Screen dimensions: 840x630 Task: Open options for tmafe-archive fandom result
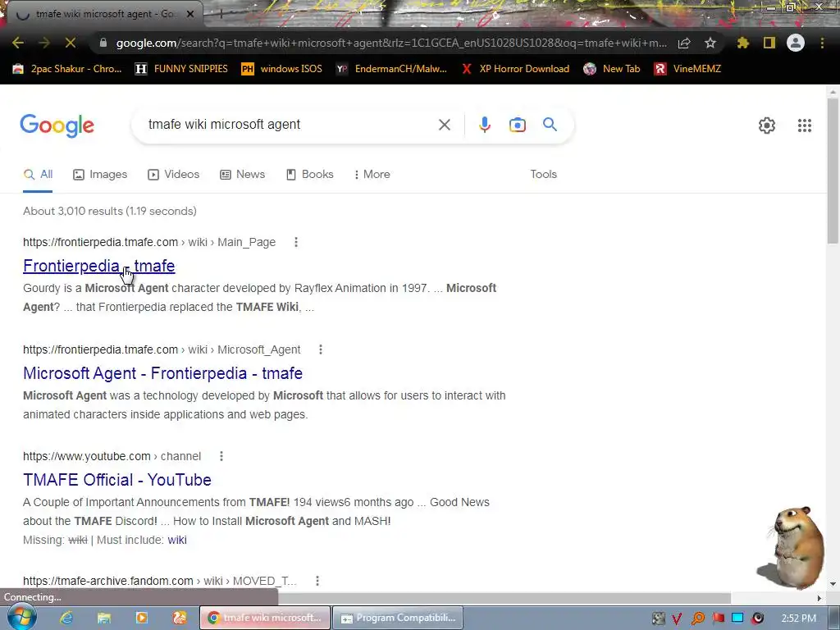317,581
